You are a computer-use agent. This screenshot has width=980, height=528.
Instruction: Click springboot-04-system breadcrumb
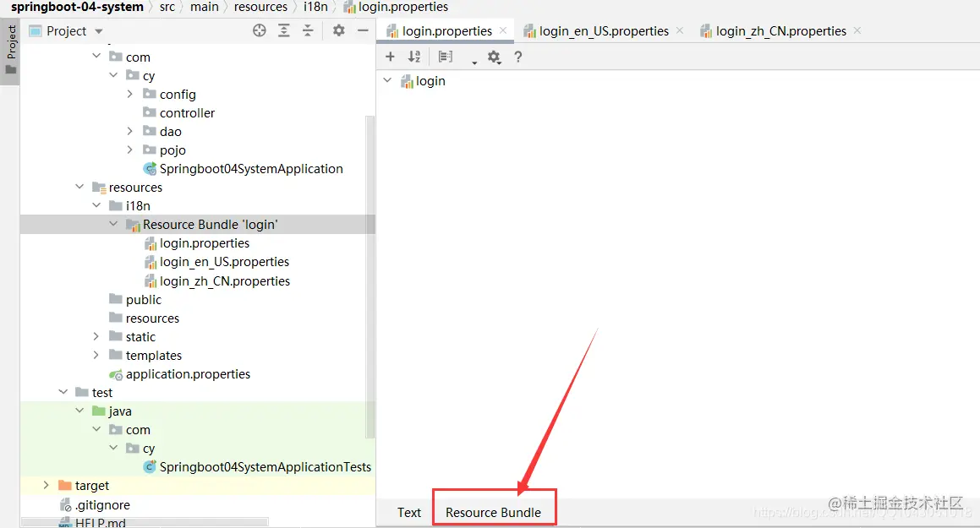(77, 7)
